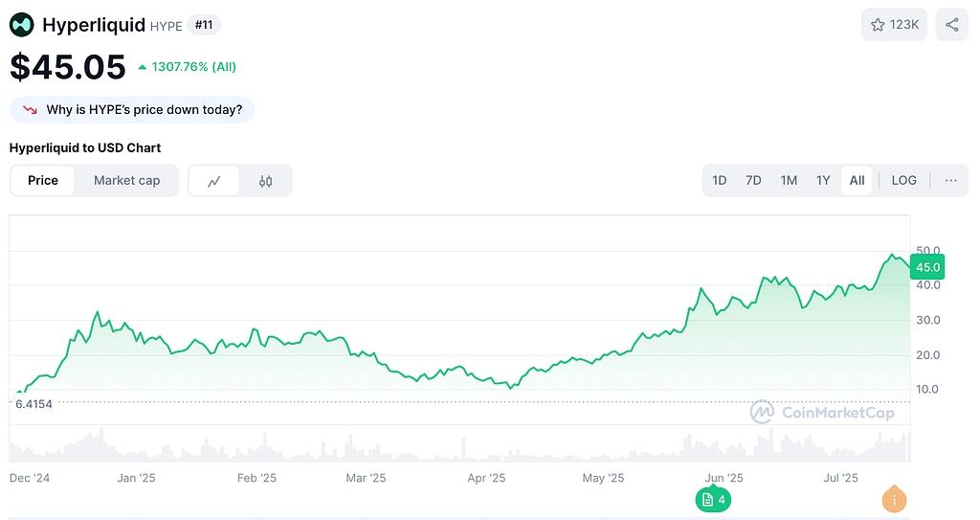The height and width of the screenshot is (520, 980).
Task: Open 'Why is HYPE's price down today?'
Action: point(132,110)
